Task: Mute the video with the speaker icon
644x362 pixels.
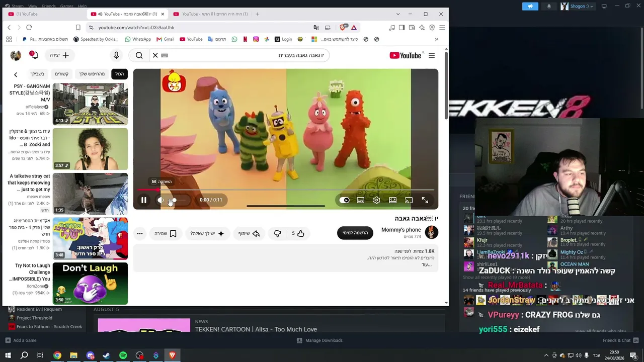Action: pos(160,200)
